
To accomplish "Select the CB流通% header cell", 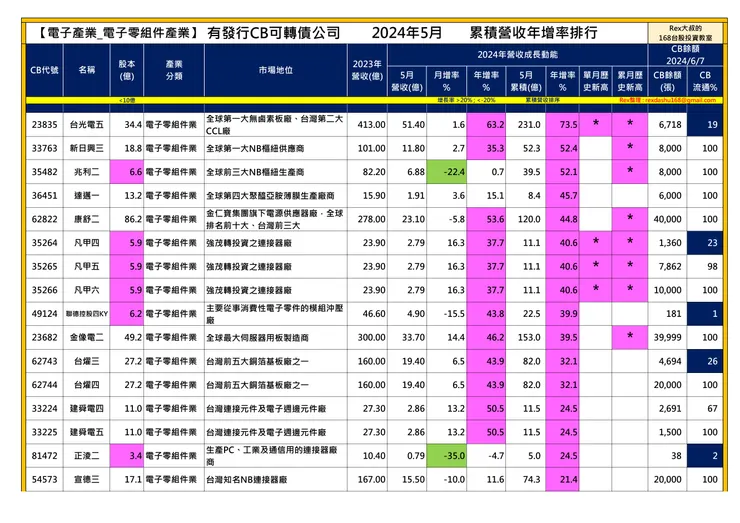I will pyautogui.click(x=705, y=81).
